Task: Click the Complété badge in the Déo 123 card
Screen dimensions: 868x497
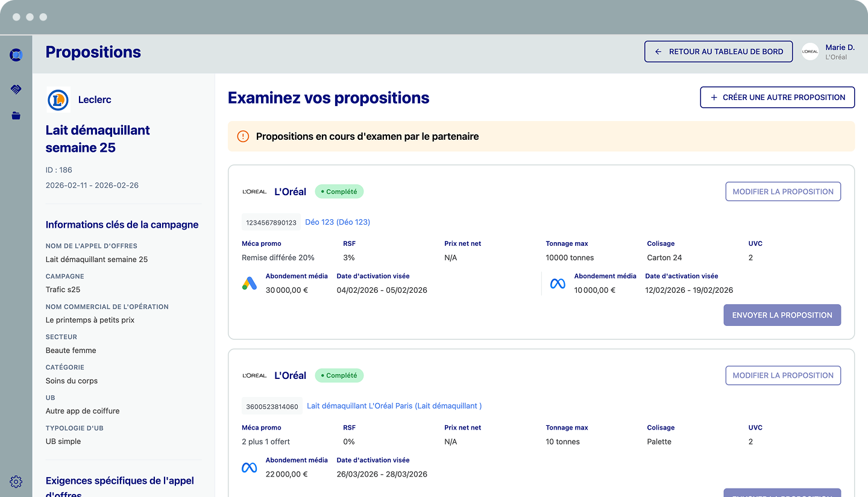Action: pos(339,192)
